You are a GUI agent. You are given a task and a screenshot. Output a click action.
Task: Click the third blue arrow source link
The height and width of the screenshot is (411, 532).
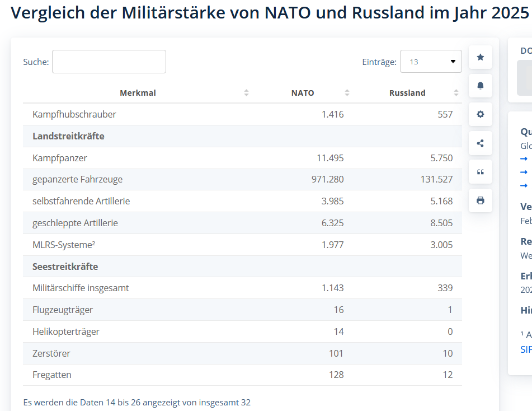[524, 185]
